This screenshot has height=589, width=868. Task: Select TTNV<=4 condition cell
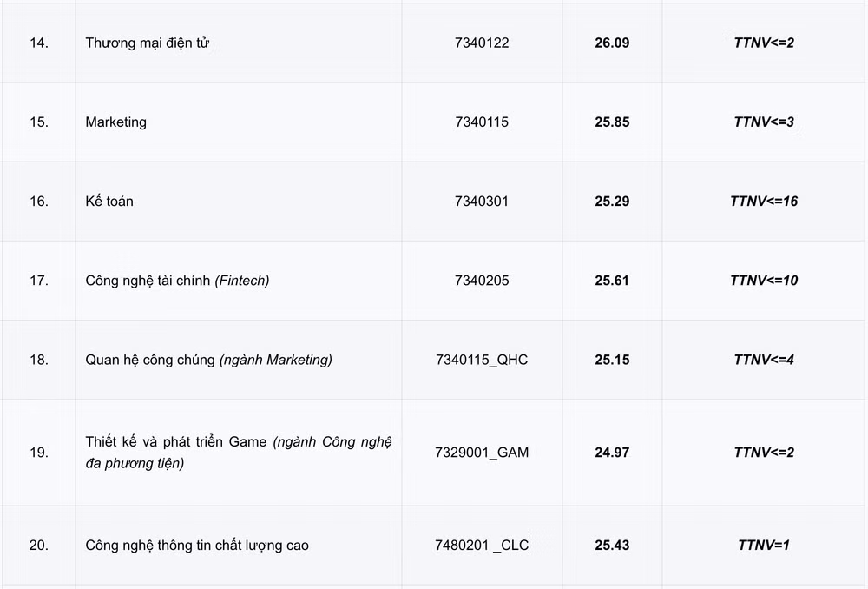tap(764, 360)
